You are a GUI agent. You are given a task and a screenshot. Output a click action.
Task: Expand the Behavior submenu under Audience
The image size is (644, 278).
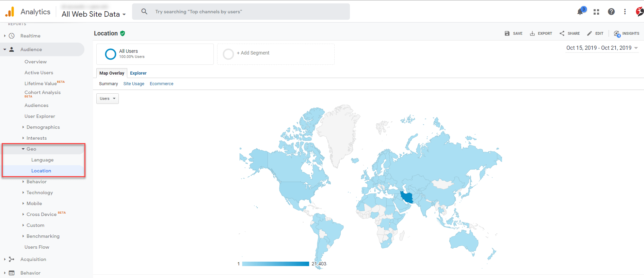23,182
